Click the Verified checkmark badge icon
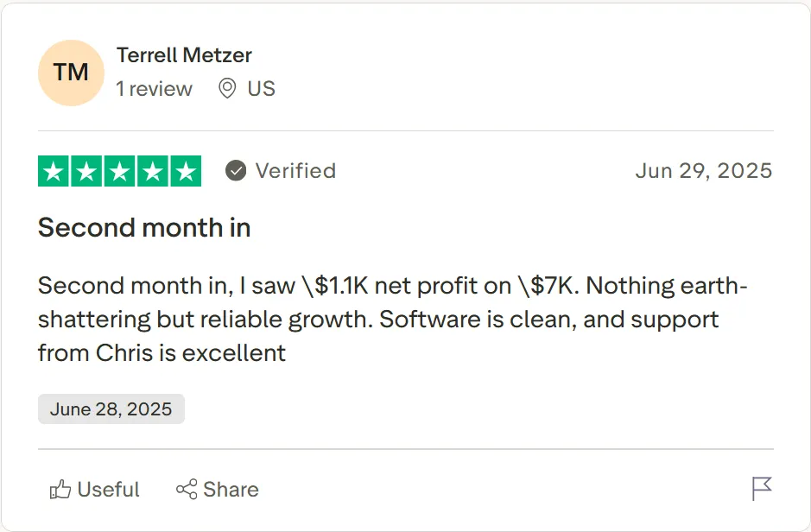Viewport: 811px width, 532px height. (x=236, y=171)
